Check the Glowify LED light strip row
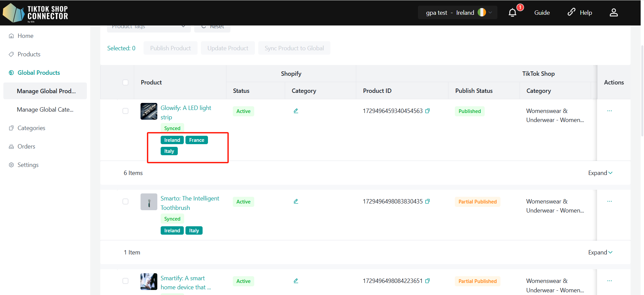This screenshot has height=295, width=644. (125, 111)
